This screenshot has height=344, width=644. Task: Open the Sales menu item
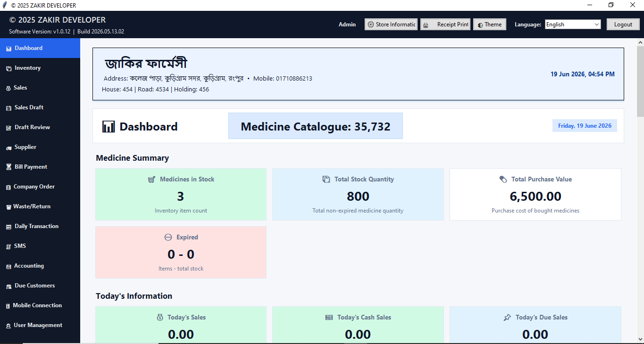[x=40, y=88]
